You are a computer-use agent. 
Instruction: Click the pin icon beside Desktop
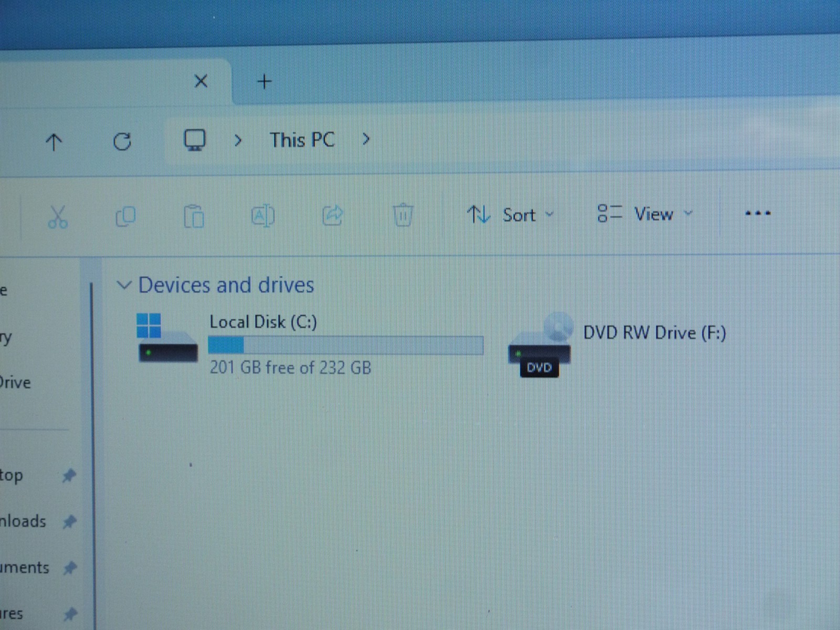point(69,476)
